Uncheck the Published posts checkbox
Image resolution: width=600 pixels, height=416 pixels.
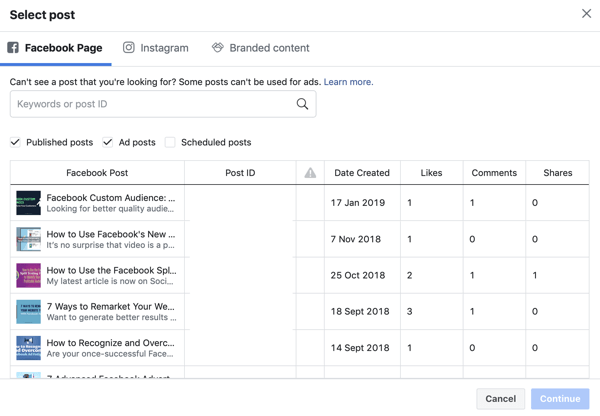(x=15, y=142)
